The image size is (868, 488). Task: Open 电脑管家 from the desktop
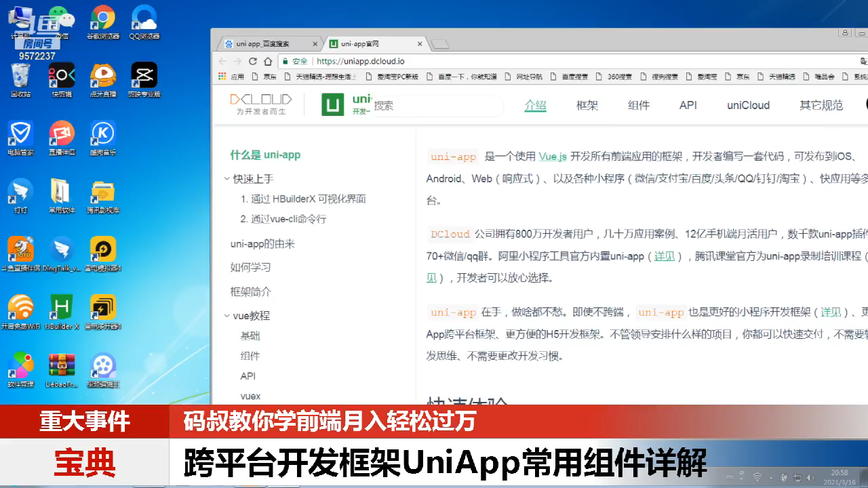point(20,132)
